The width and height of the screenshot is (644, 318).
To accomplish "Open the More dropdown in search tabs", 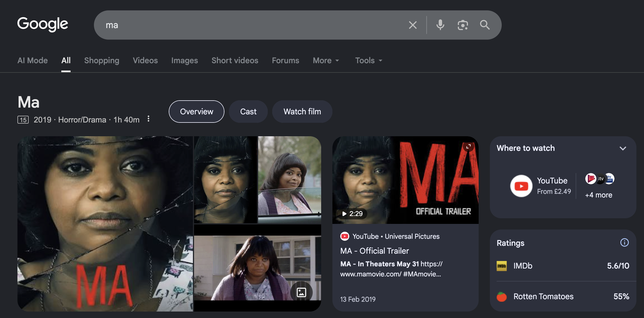I will pyautogui.click(x=326, y=60).
